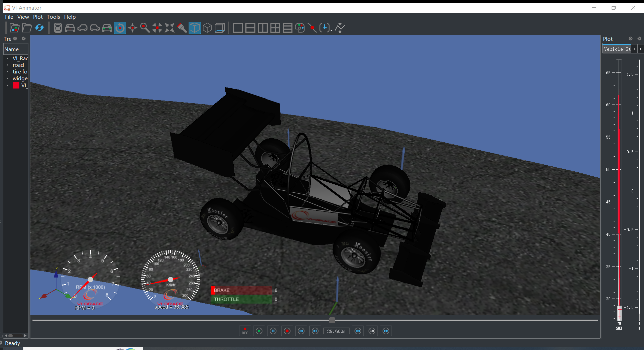
Task: Choose single viewport layout
Action: click(238, 28)
